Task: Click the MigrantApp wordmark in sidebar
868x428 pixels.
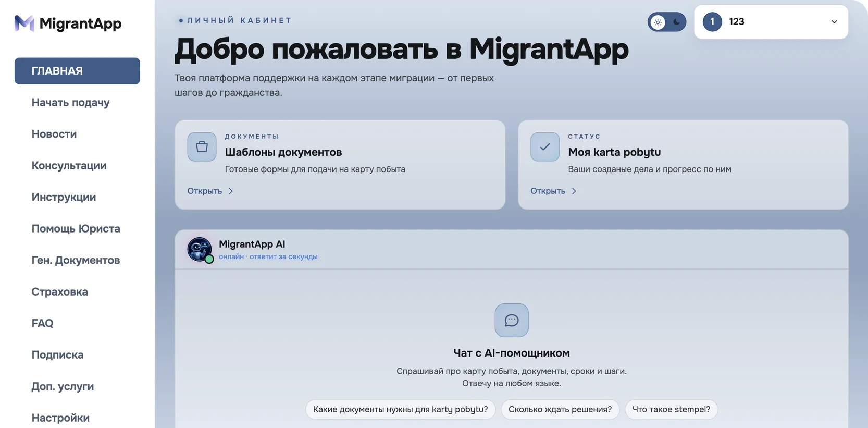Action: 80,23
